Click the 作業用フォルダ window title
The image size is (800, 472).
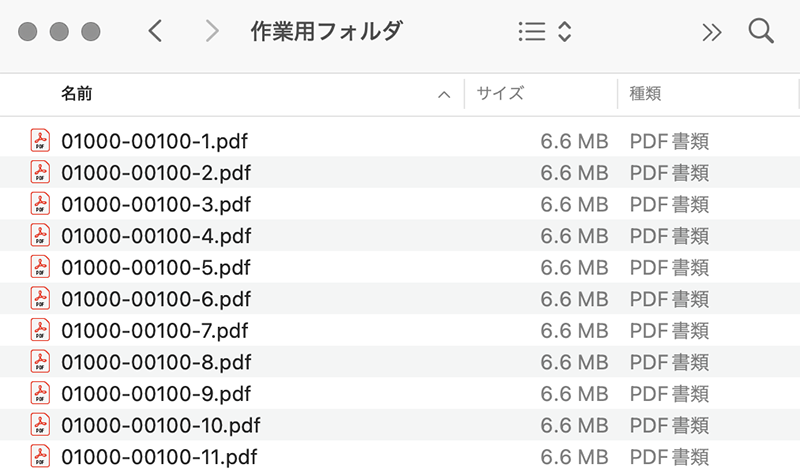(326, 32)
